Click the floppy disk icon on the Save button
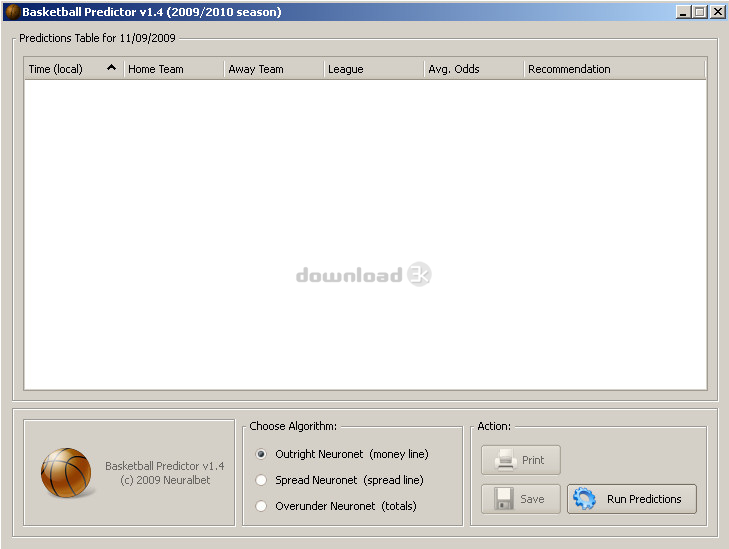This screenshot has width=729, height=549. click(x=504, y=498)
